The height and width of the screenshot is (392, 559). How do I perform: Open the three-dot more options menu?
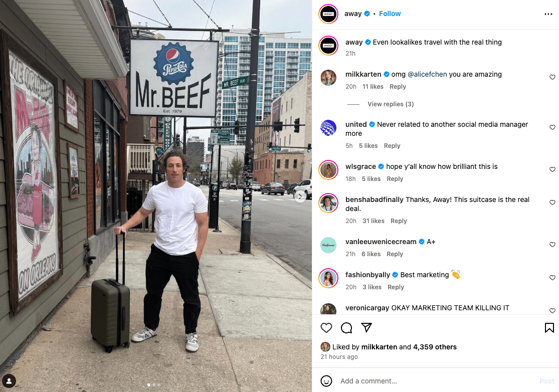[548, 14]
